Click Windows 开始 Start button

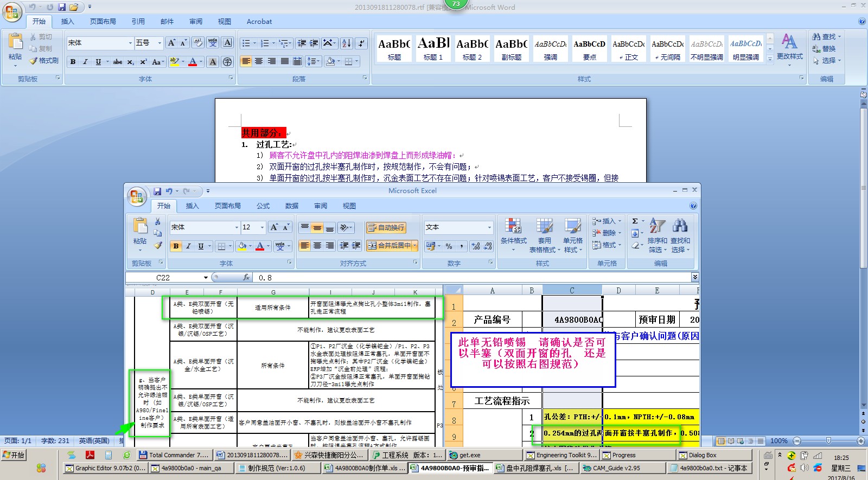pyautogui.click(x=14, y=455)
